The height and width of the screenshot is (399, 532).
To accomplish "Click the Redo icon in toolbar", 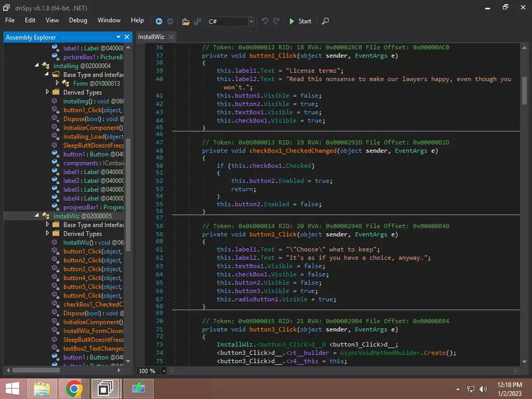I will (276, 21).
